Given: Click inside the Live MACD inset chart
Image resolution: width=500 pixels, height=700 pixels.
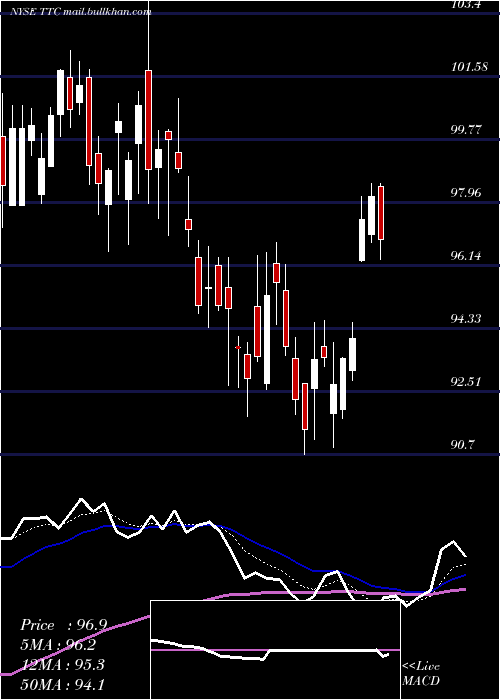Looking at the screenshot, I should (x=275, y=650).
